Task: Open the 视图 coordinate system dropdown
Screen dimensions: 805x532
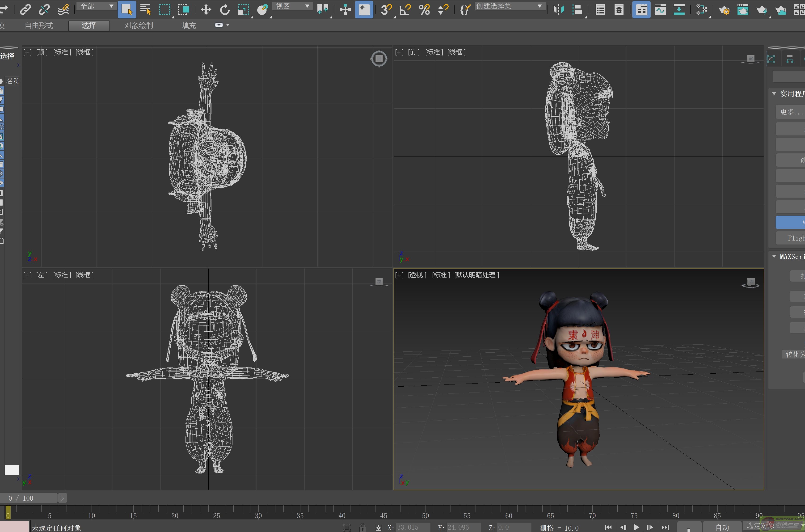Action: pos(292,6)
